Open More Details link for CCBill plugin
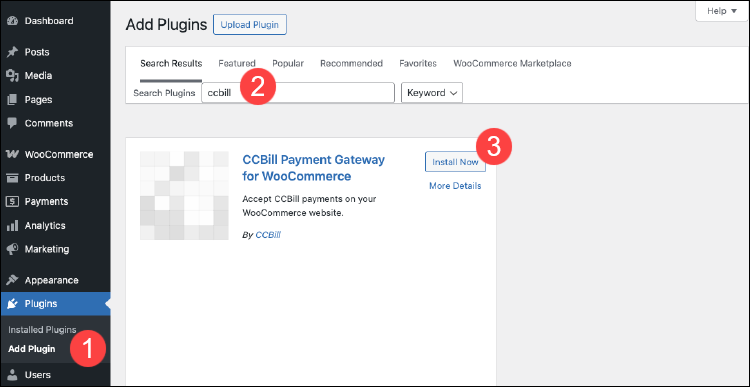 coord(455,186)
